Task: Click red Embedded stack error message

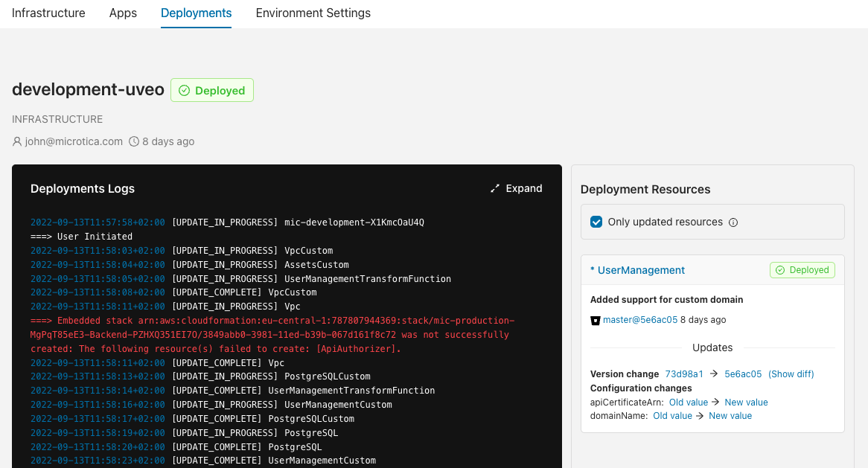Action: pos(272,335)
